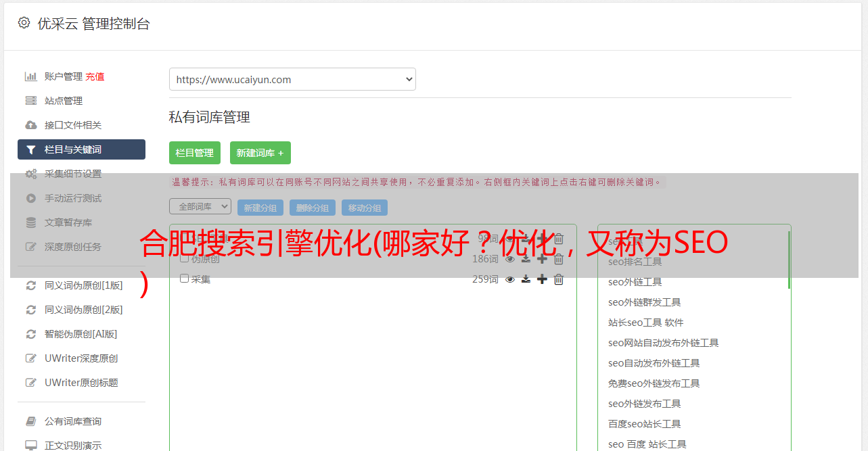Screen dimensions: 868x451
Task: Open UWriter原创标题 in the sidebar
Action: tap(81, 383)
